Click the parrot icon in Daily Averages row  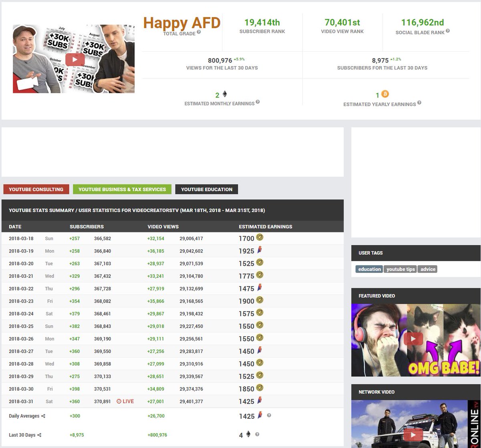pos(260,415)
